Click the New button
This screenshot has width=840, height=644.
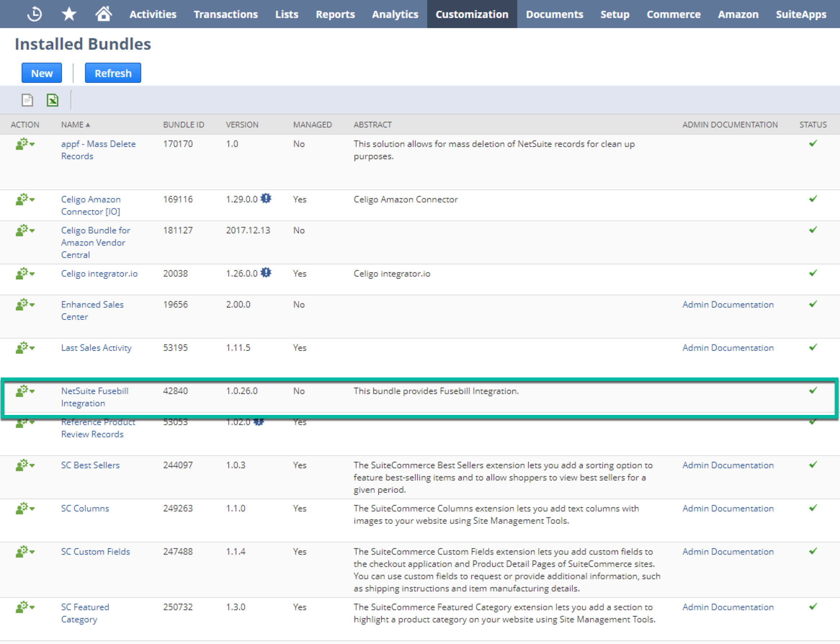tap(42, 73)
